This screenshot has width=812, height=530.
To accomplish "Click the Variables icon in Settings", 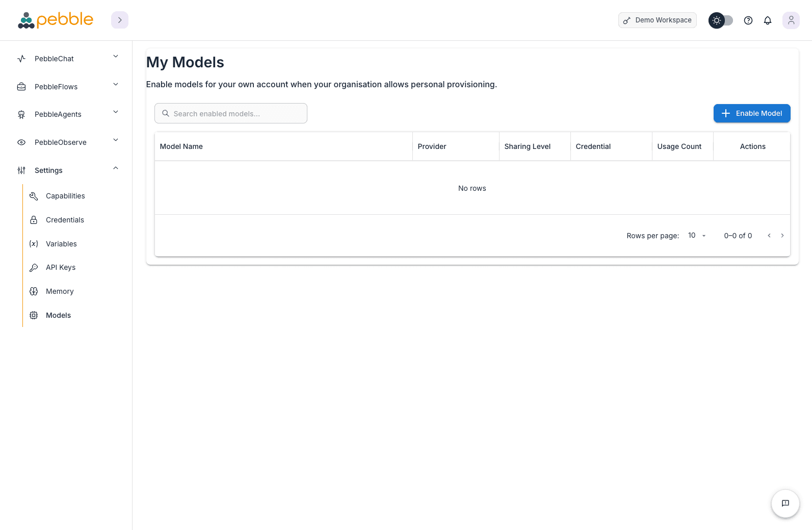I will click(33, 244).
